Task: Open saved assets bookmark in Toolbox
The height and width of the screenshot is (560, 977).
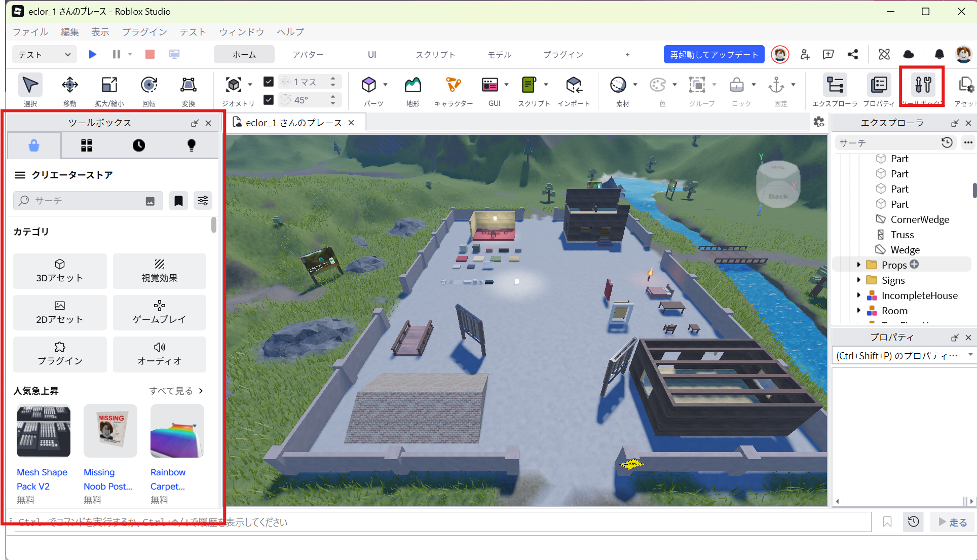Action: [178, 201]
